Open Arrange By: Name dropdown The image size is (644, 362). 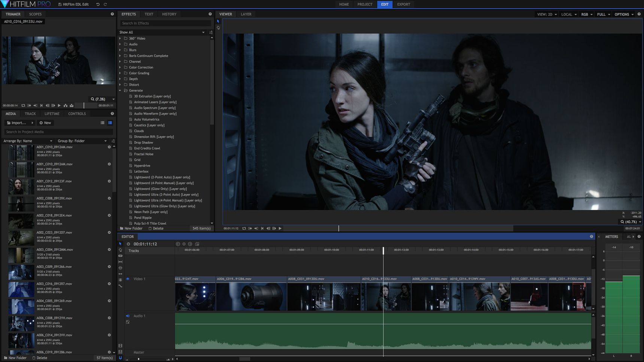click(28, 141)
